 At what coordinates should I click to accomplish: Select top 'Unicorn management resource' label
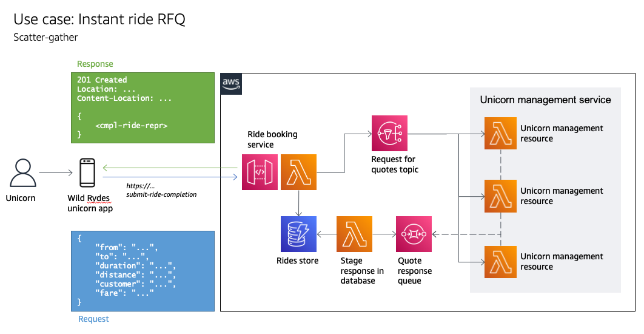point(562,133)
